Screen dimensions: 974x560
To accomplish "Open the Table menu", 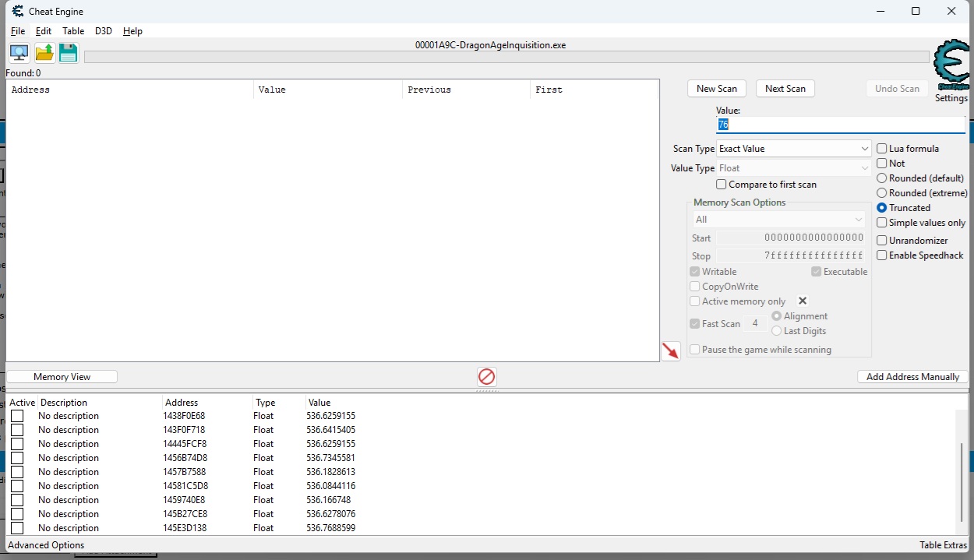I will [x=73, y=31].
